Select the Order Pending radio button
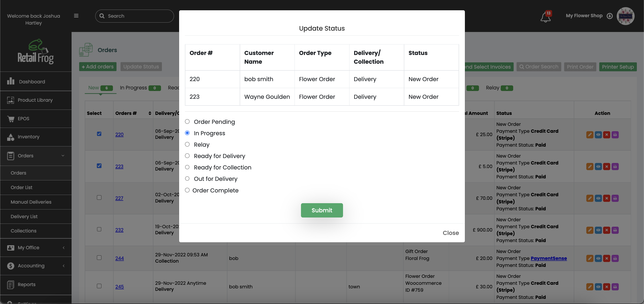644x304 pixels. (187, 122)
